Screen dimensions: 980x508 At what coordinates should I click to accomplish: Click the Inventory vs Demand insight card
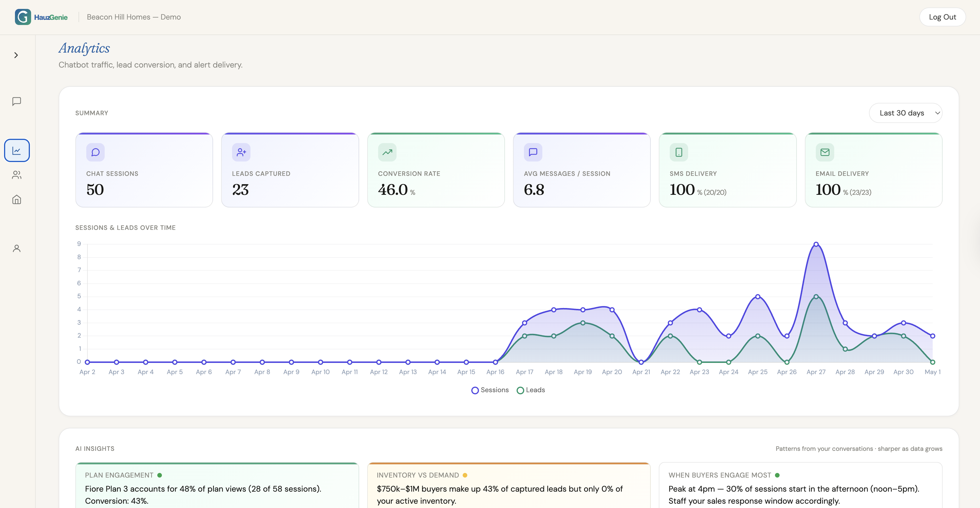[x=509, y=485]
